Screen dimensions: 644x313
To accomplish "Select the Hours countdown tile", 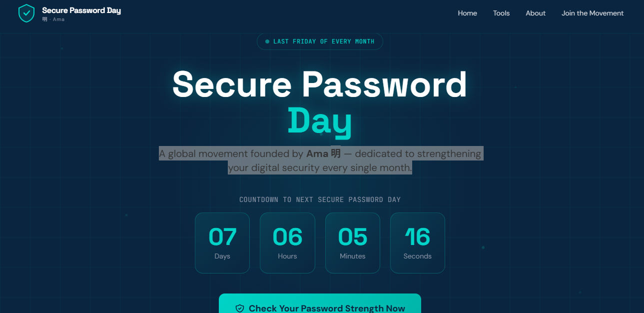I will point(287,243).
